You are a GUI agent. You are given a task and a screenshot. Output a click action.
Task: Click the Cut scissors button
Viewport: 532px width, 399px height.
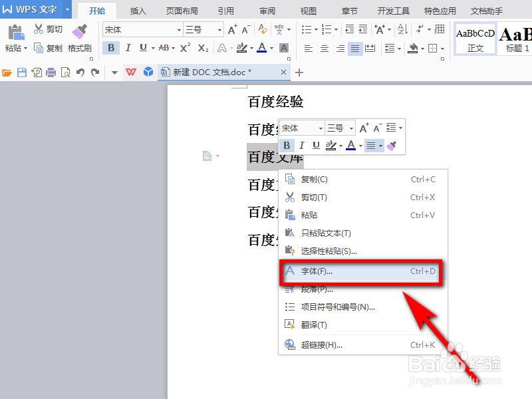48,29
